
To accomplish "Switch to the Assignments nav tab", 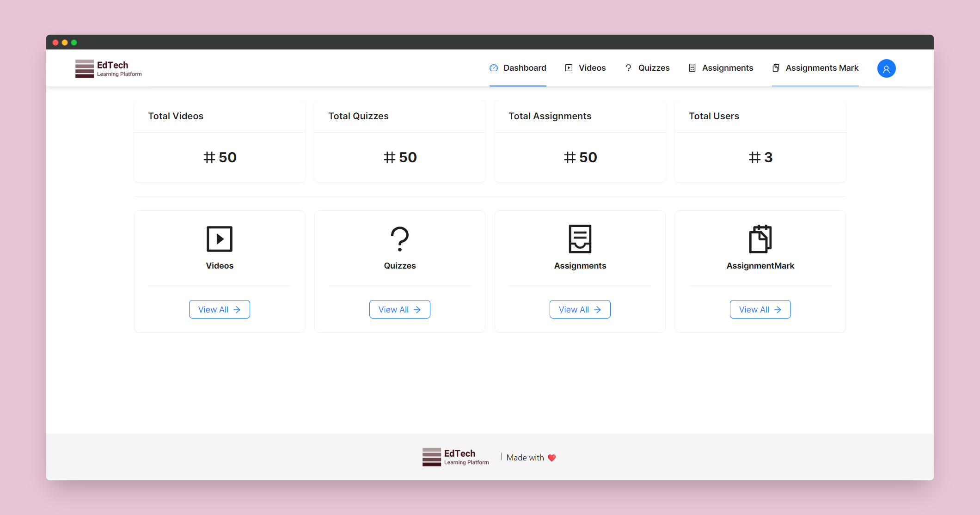I will click(x=721, y=68).
